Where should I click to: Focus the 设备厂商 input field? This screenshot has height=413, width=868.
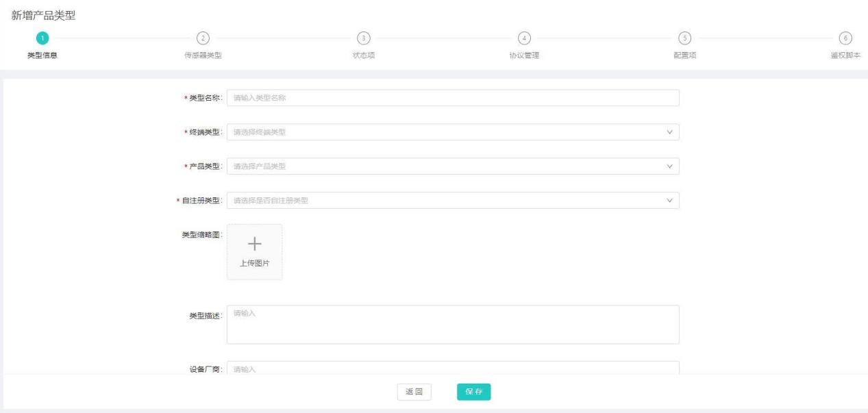pyautogui.click(x=452, y=368)
